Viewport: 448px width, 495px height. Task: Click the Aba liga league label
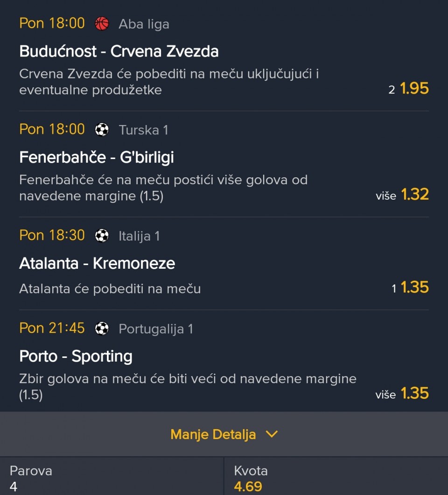pyautogui.click(x=144, y=24)
